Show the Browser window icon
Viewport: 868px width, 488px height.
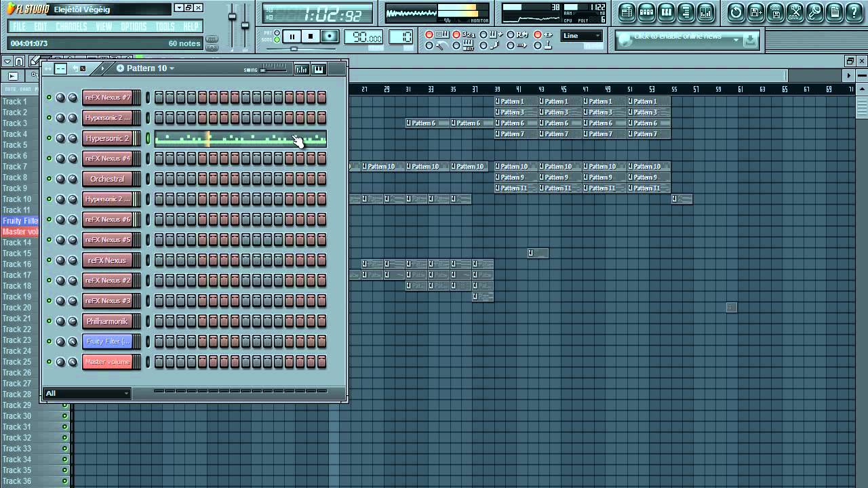(686, 12)
